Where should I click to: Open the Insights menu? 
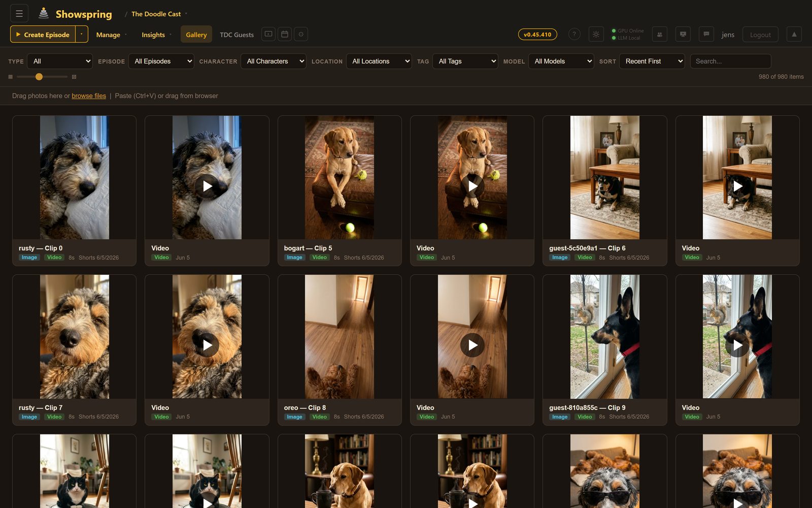click(156, 35)
